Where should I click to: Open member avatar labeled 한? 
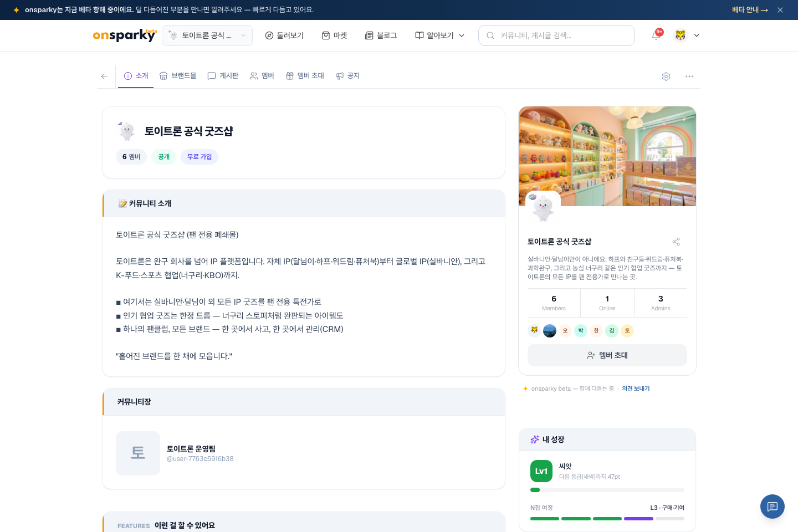tap(596, 331)
